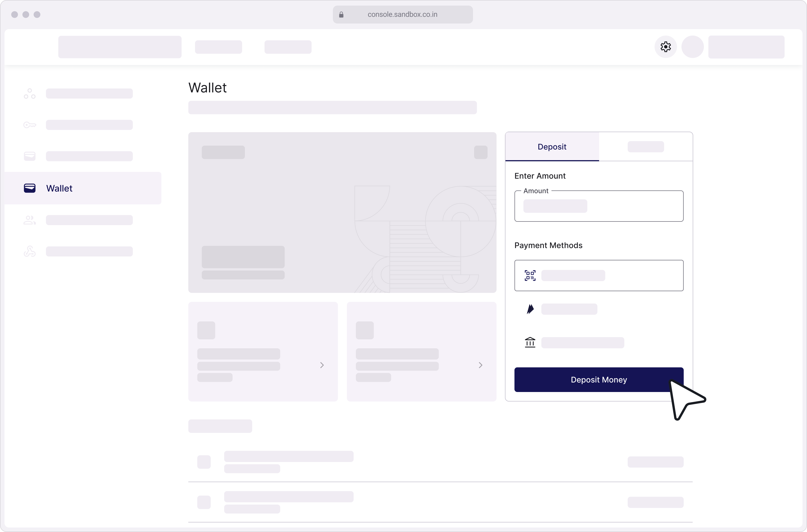Choose the bank transfer payment method icon
Screen dimensions: 807x532
pyautogui.click(x=530, y=342)
